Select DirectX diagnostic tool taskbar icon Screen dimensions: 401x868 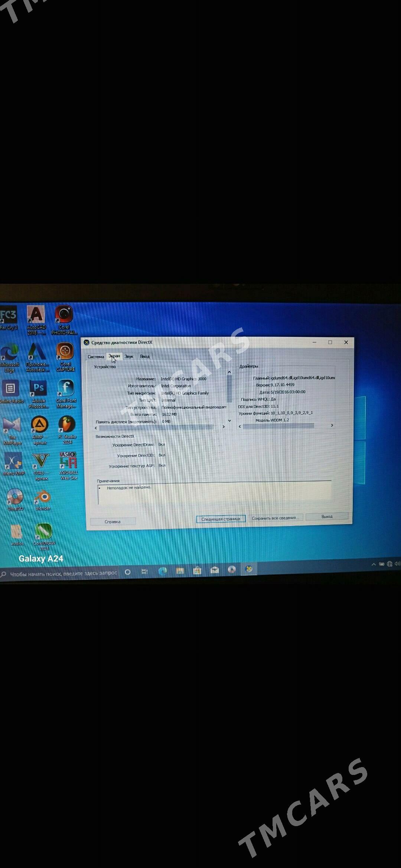coord(249,569)
